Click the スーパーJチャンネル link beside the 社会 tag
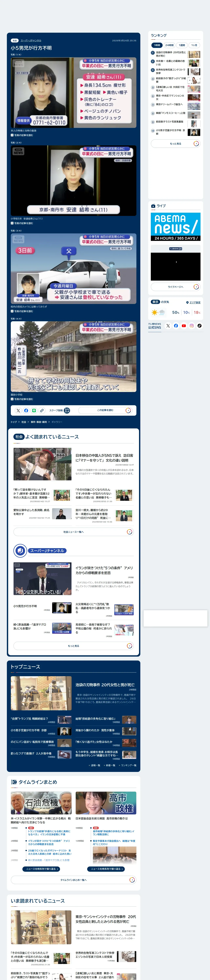This screenshot has height=980, width=210. click(31, 40)
